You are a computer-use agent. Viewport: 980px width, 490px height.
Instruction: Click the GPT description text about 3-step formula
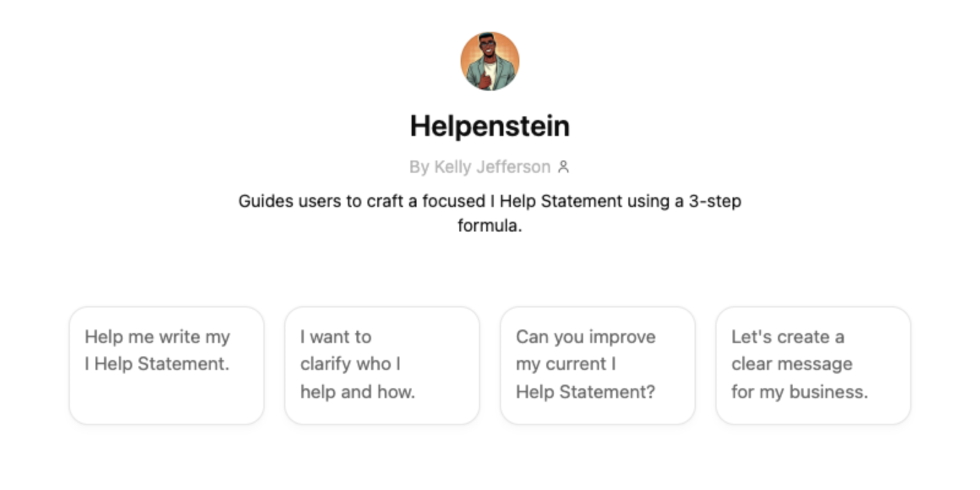pos(490,213)
